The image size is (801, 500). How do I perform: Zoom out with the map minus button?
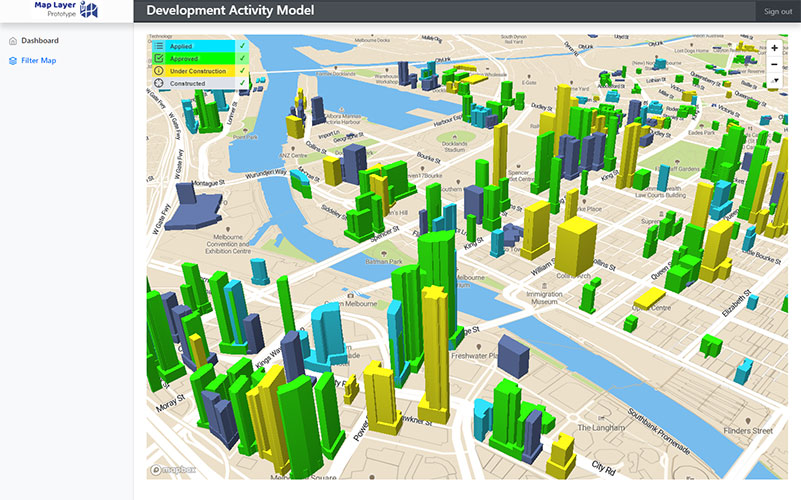(774, 64)
